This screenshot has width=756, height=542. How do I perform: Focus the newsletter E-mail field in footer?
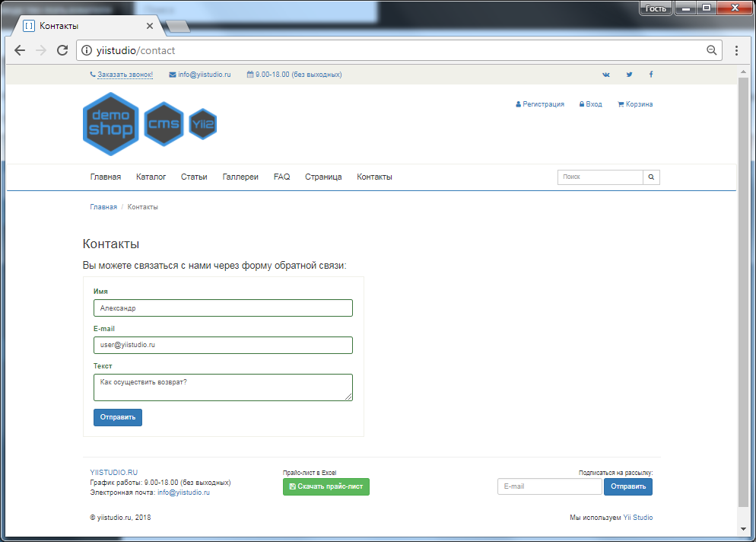tap(550, 486)
